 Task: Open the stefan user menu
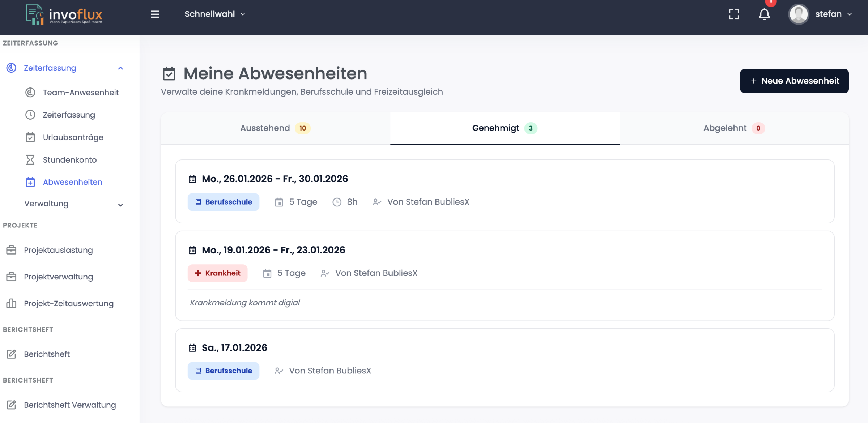828,14
